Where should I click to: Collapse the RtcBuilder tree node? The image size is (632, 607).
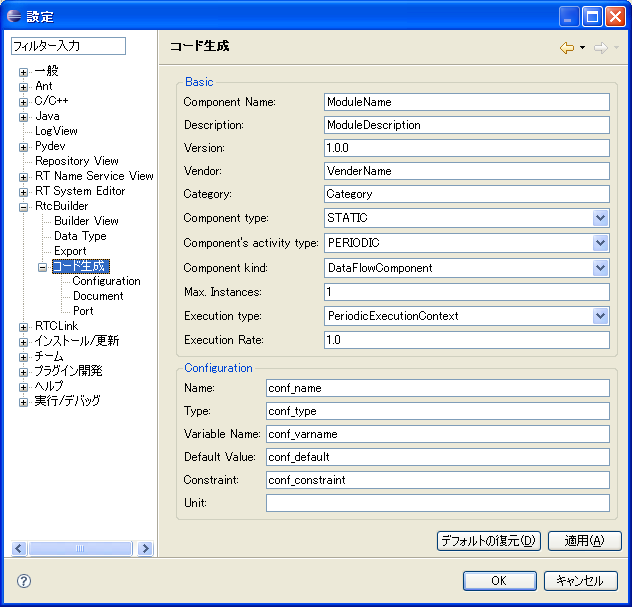pos(23,207)
